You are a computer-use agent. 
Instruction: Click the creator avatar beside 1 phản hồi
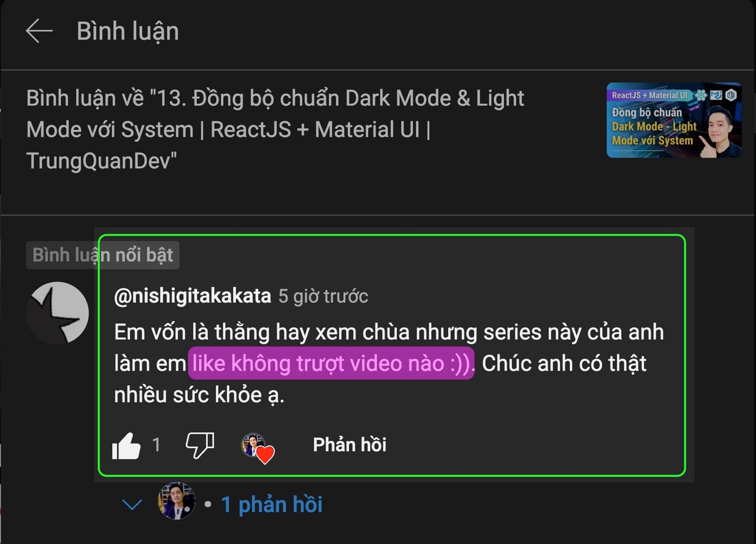pyautogui.click(x=177, y=501)
